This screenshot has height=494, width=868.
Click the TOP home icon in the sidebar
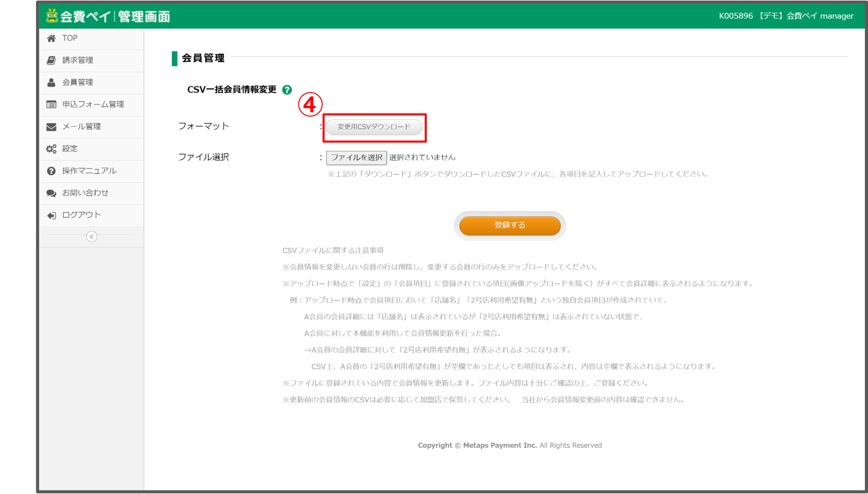(x=51, y=38)
